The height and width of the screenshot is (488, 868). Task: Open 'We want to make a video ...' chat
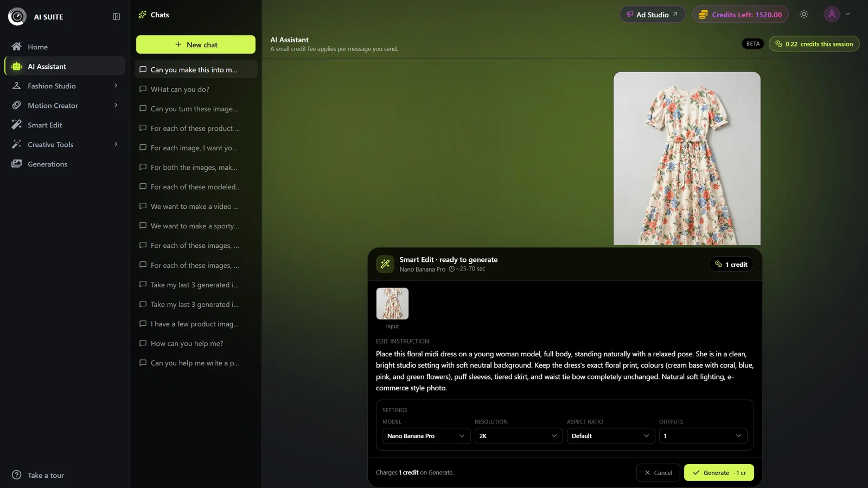click(x=196, y=207)
